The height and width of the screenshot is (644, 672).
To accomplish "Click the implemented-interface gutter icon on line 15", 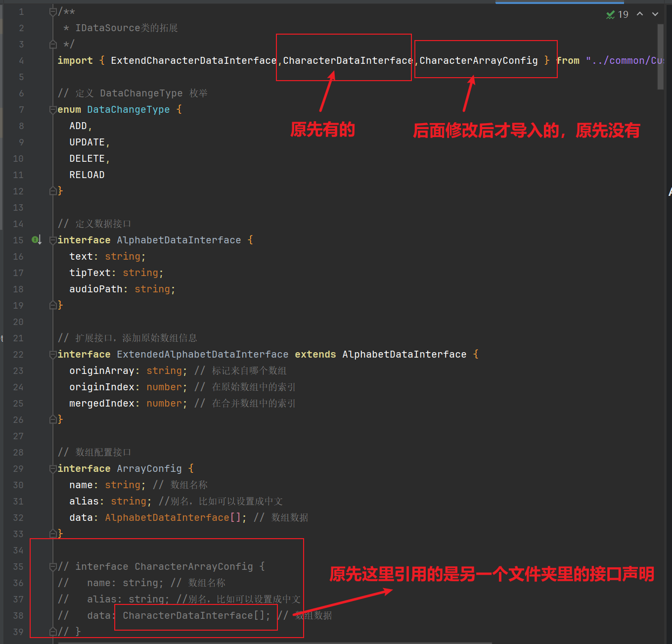I will tap(36, 240).
